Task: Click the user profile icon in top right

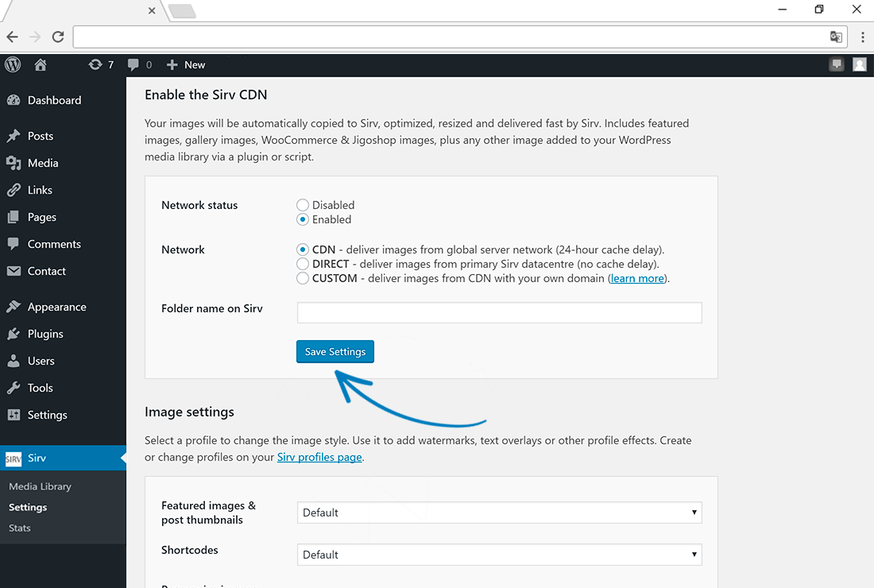Action: [859, 64]
